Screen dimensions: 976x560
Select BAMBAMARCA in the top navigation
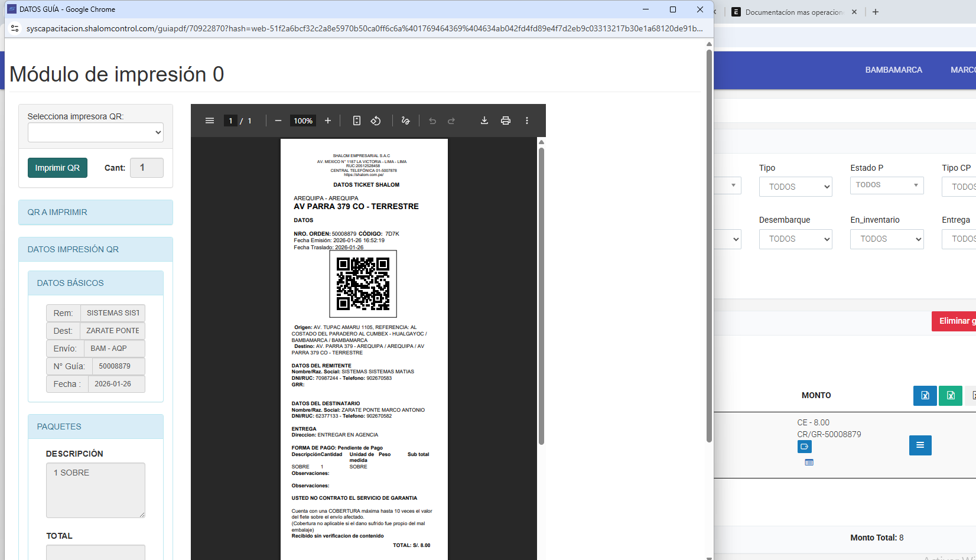pos(893,70)
